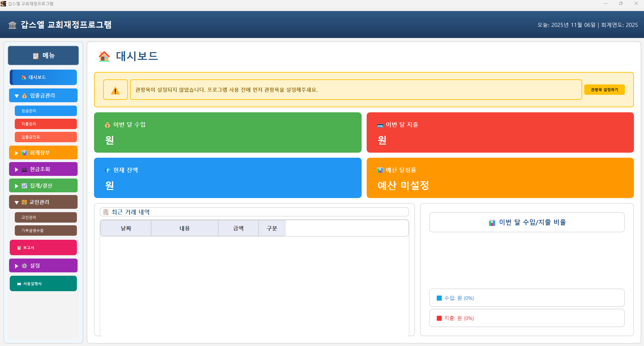Open the 사용설명서 from the sidebar

click(43, 283)
